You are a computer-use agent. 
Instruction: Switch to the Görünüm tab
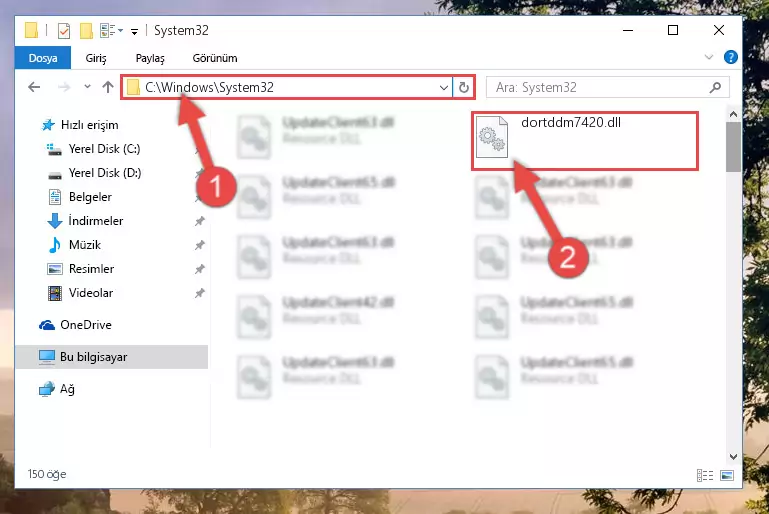click(x=215, y=58)
